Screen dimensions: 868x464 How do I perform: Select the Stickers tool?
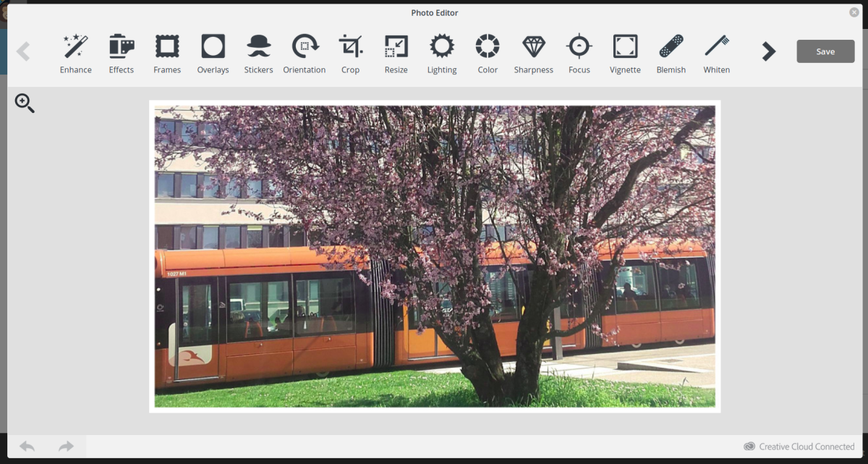258,54
